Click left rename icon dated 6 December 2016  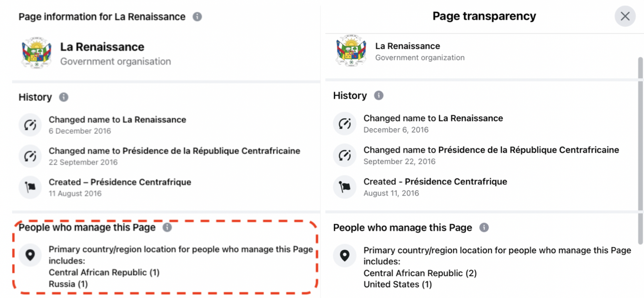(x=30, y=125)
